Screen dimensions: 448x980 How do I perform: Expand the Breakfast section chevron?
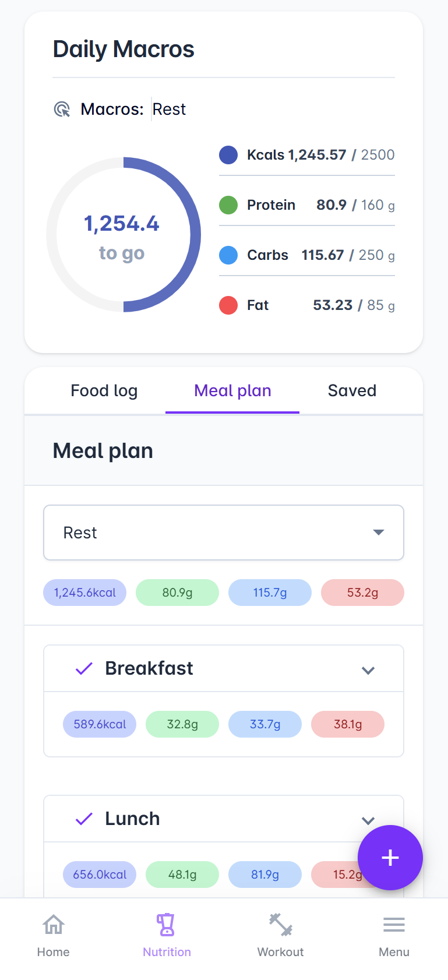368,670
